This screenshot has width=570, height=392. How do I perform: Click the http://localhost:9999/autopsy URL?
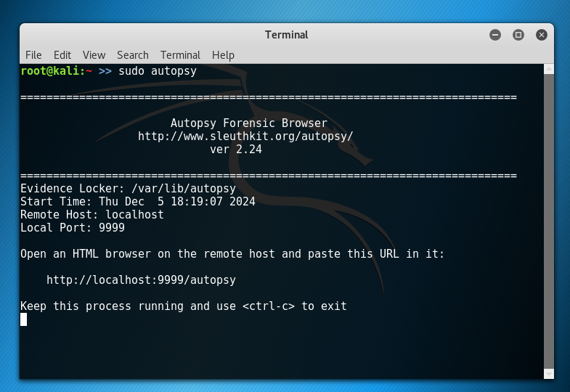pos(141,280)
